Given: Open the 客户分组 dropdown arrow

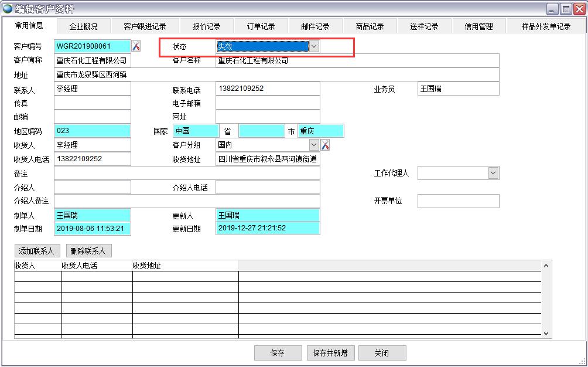Looking at the screenshot, I should coord(314,145).
